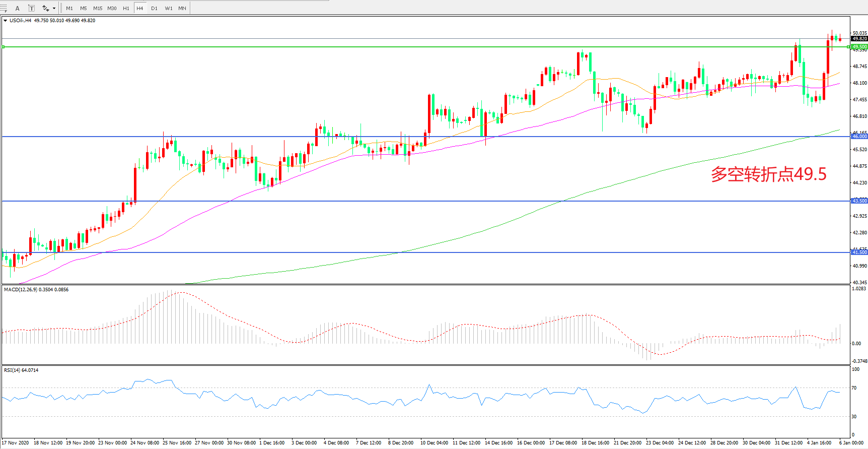This screenshot has height=449, width=868.
Task: Switch chart to M30 timeframe
Action: pyautogui.click(x=112, y=8)
